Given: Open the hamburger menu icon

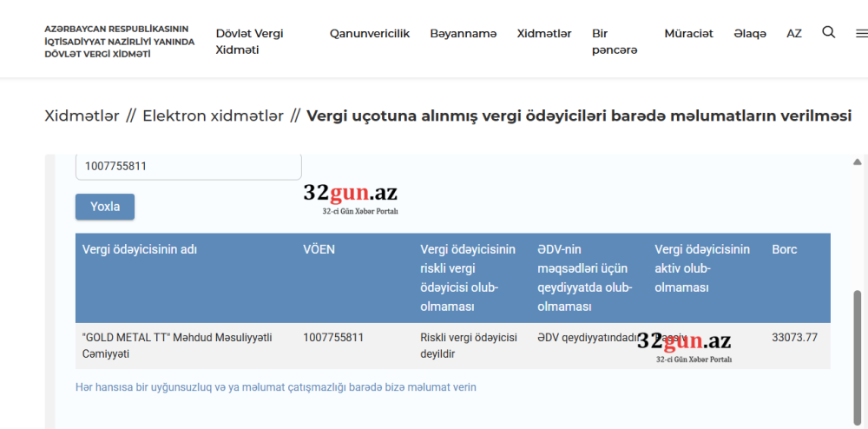Looking at the screenshot, I should coord(860,34).
